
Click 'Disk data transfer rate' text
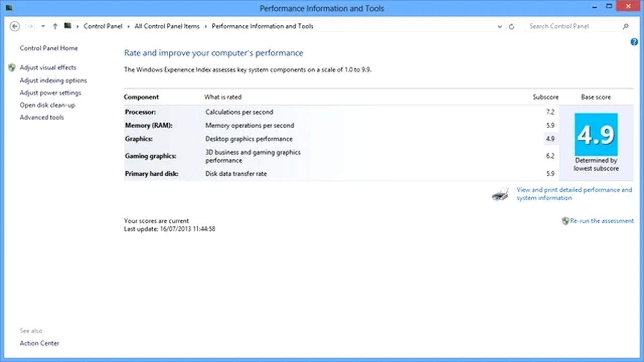coord(236,174)
